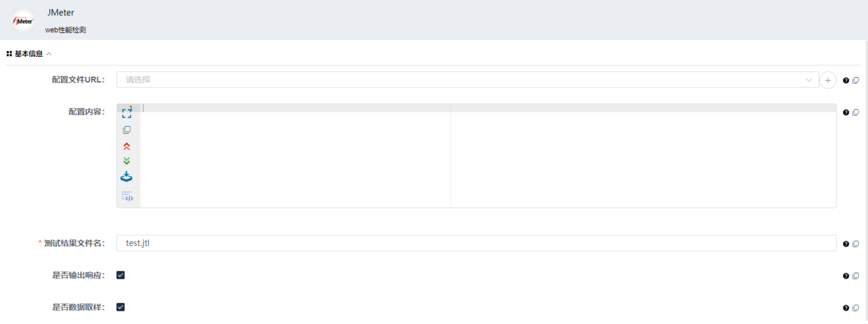Toggle the 是否数据取样 checkbox
Image resolution: width=868 pixels, height=324 pixels.
coord(121,307)
